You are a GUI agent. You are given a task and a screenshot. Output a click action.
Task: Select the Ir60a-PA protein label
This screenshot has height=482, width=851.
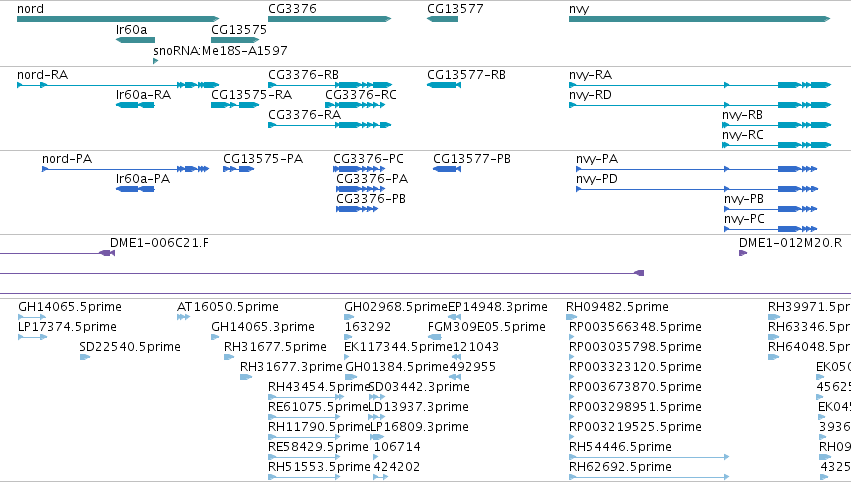click(143, 179)
